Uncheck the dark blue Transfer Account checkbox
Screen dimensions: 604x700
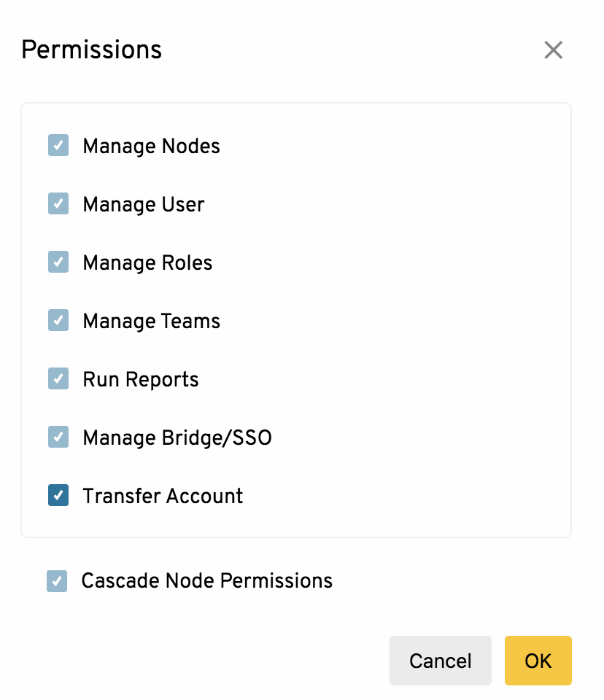pos(58,495)
